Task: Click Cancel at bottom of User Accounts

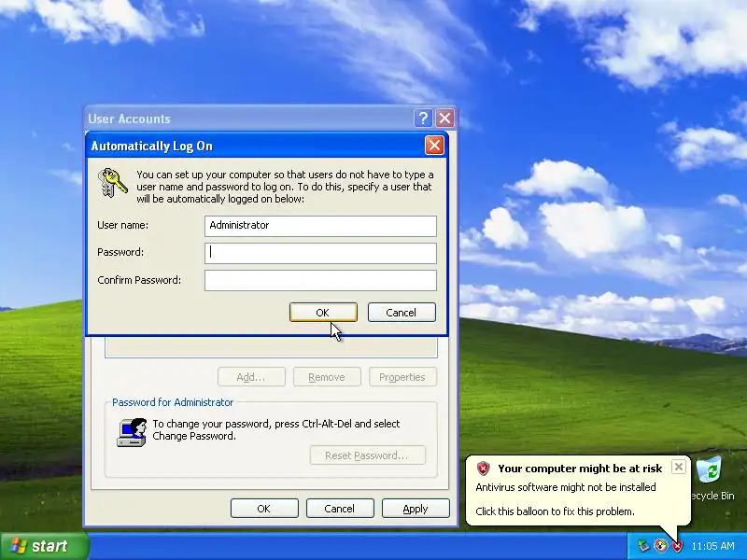Action: point(340,509)
